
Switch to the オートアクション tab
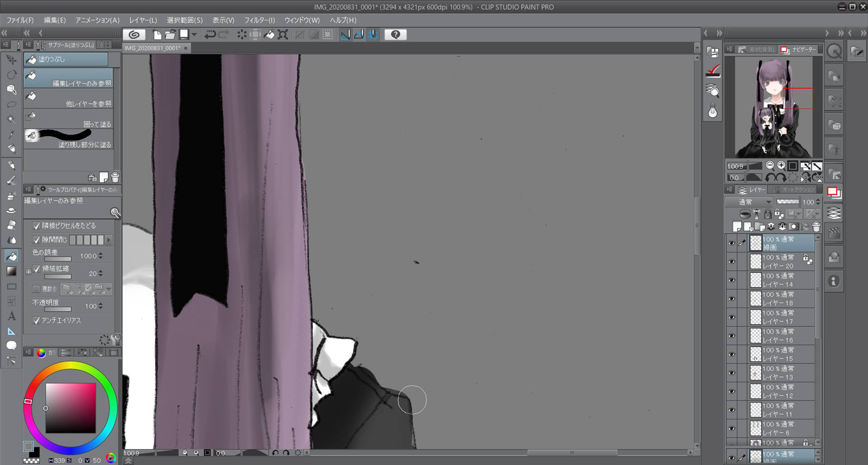coord(794,190)
